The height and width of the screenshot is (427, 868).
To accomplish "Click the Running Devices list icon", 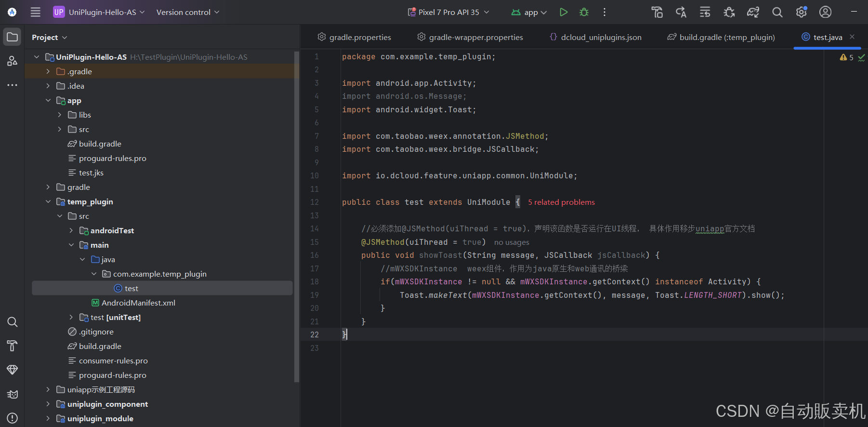I will pos(705,12).
